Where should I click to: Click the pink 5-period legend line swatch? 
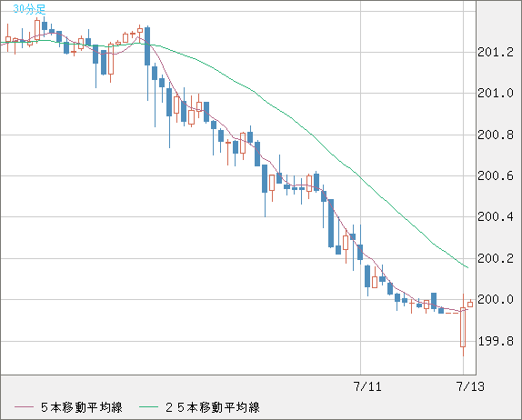(24, 407)
